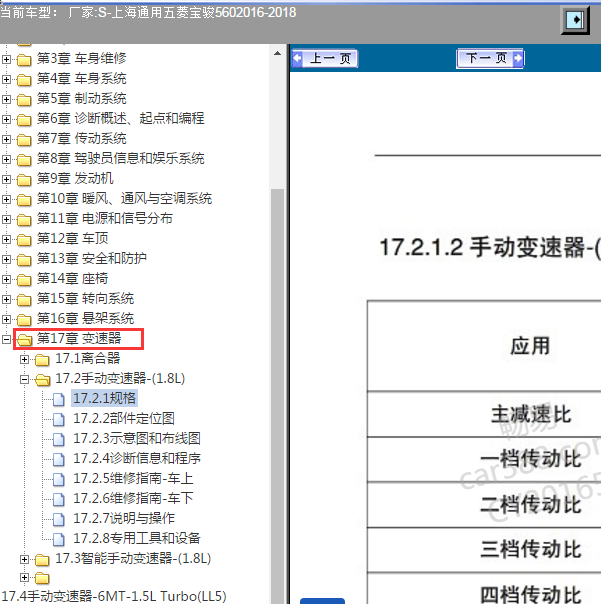Open 17.2.8专用工具和设备 page
This screenshot has width=601, height=604.
pyautogui.click(x=137, y=539)
